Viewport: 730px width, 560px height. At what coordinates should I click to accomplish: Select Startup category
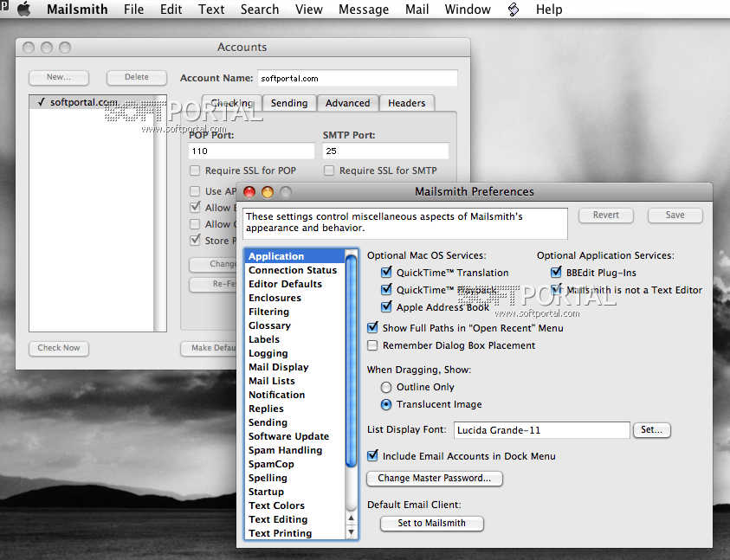[295, 492]
